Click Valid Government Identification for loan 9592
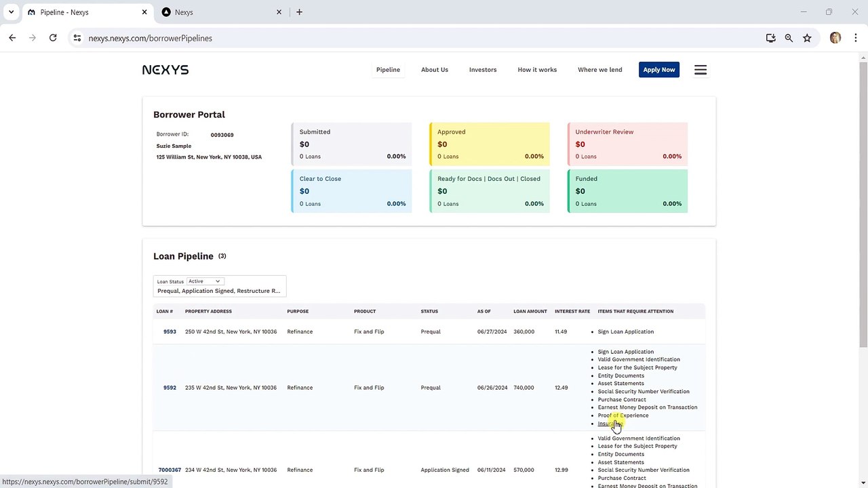This screenshot has width=868, height=488. tap(639, 360)
